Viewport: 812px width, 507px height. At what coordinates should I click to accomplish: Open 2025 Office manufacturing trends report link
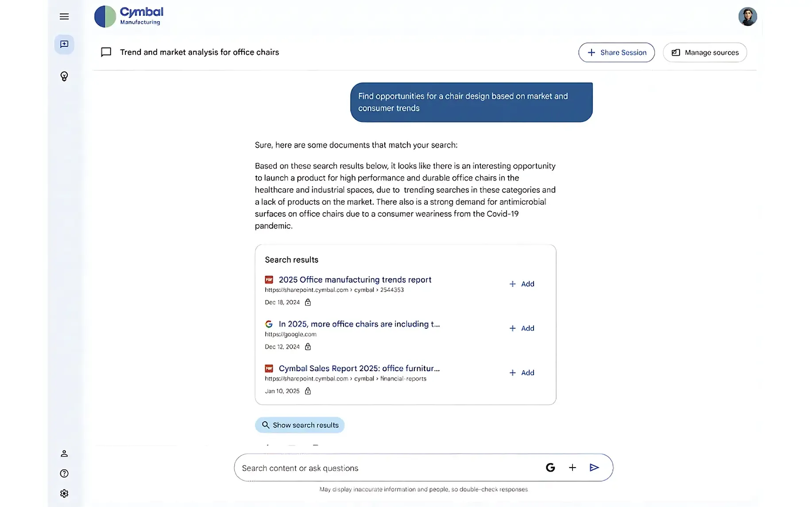[x=355, y=280]
